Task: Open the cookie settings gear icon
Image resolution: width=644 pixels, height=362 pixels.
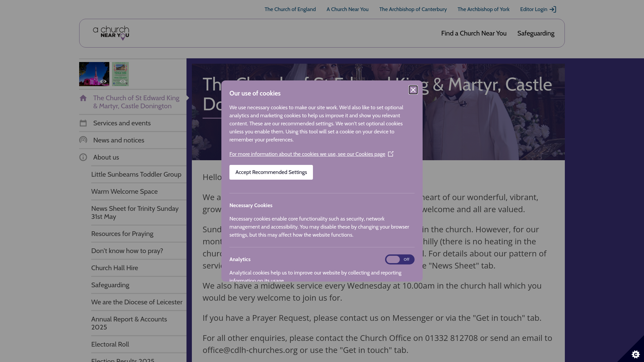Action: pos(636,354)
